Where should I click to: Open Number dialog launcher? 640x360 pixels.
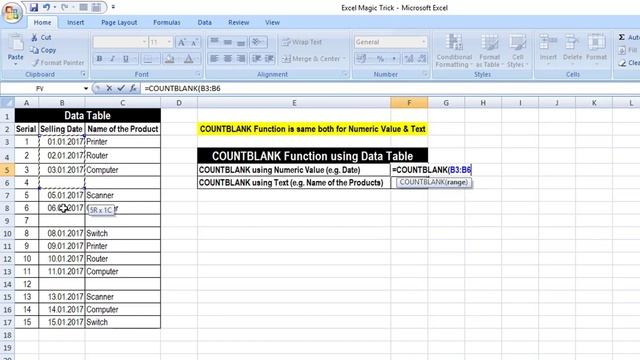[425, 74]
